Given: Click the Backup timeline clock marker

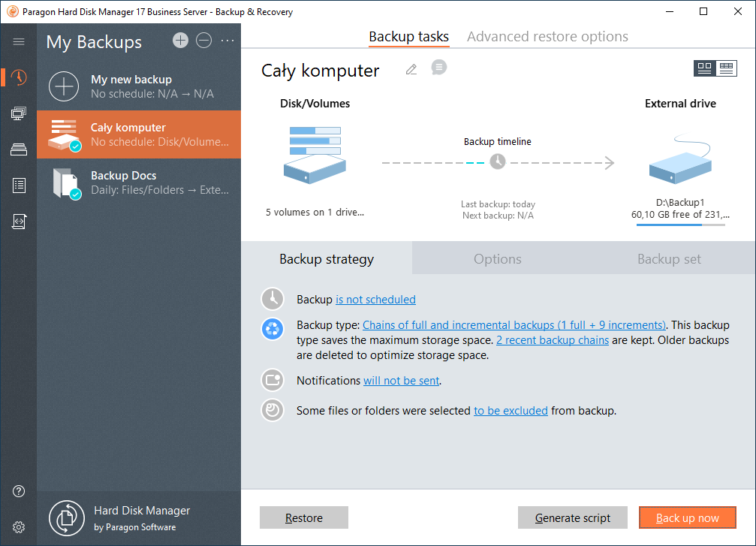Looking at the screenshot, I should (x=498, y=161).
